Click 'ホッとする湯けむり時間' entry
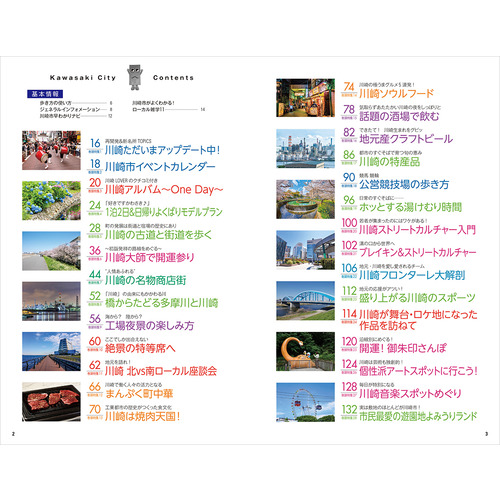 click(x=411, y=207)
